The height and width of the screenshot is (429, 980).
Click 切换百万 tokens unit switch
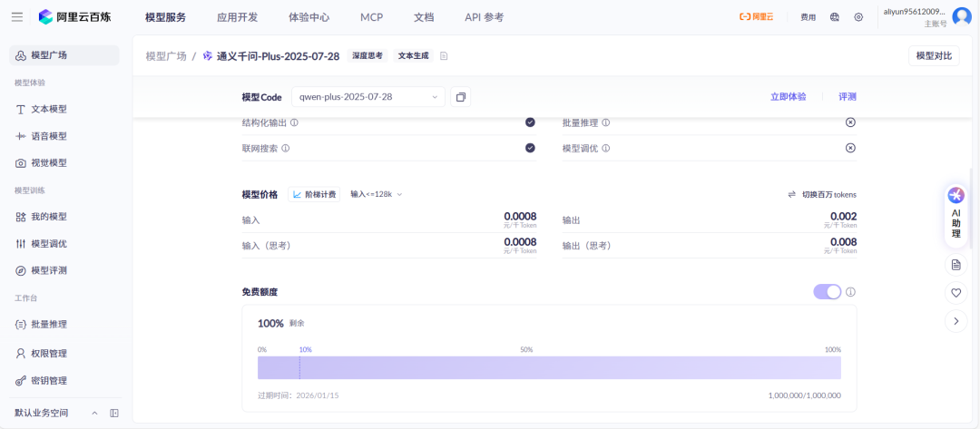(822, 194)
